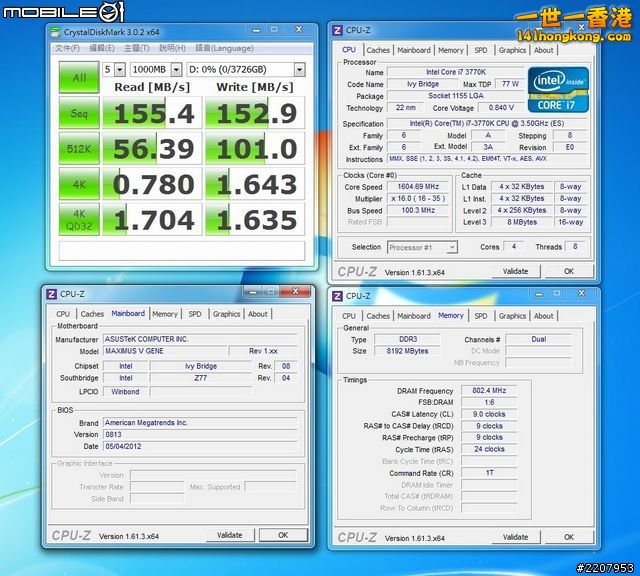Switch to Caches tab in CPU window

pyautogui.click(x=378, y=50)
